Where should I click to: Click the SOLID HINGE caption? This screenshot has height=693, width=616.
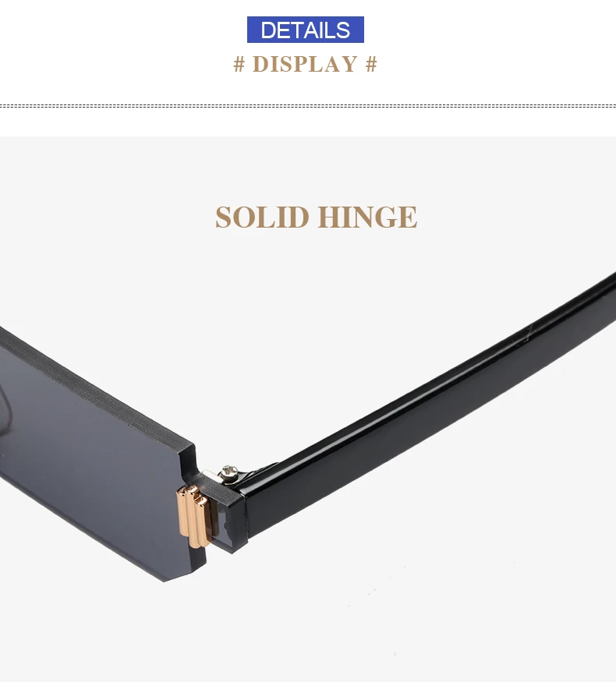(316, 217)
